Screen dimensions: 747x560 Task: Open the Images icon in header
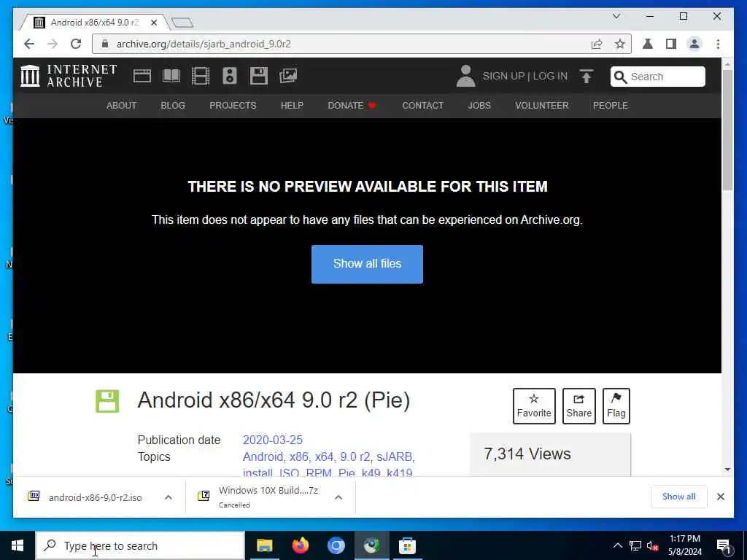(x=288, y=76)
